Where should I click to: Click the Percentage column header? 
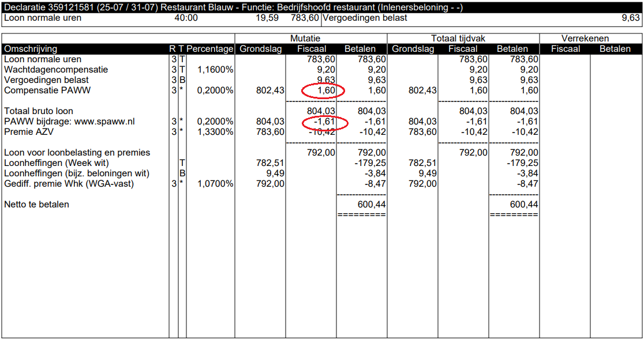point(210,49)
